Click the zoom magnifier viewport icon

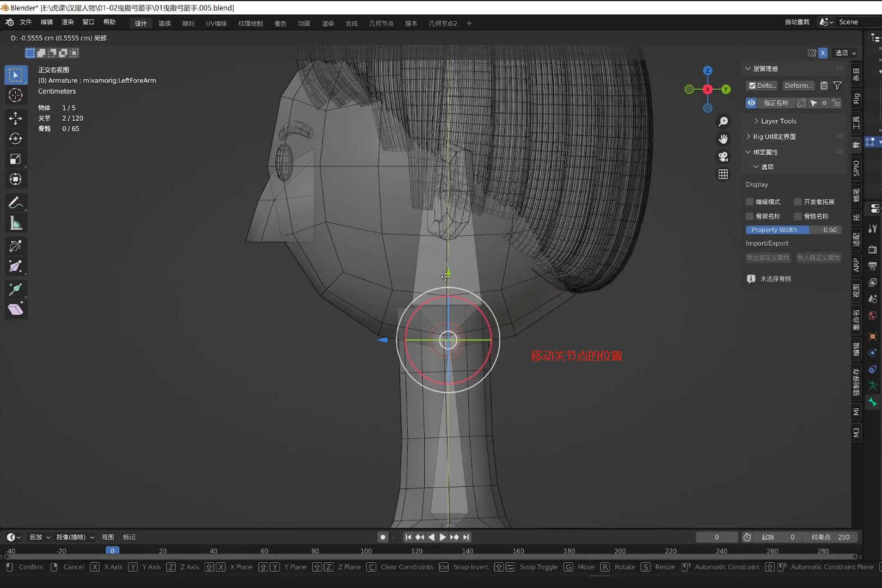[723, 121]
